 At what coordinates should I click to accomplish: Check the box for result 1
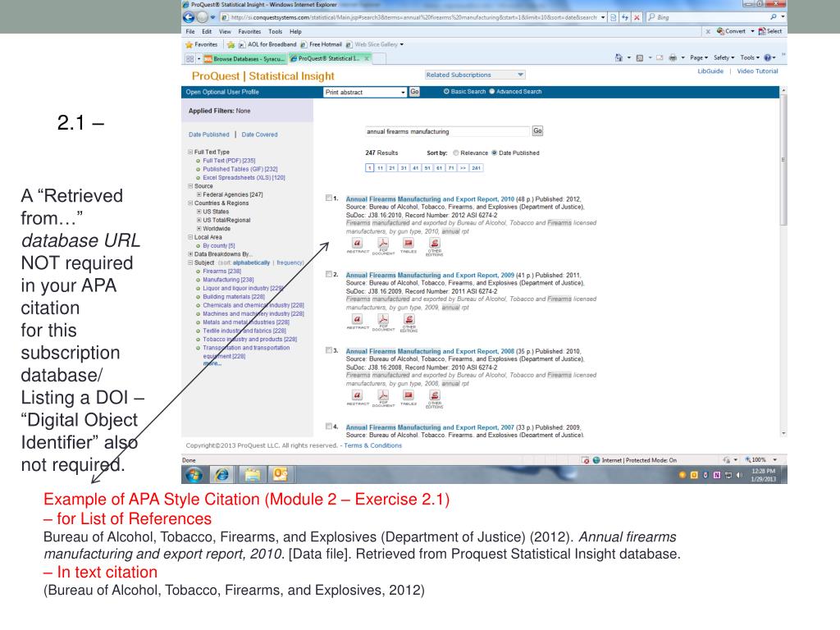[328, 199]
